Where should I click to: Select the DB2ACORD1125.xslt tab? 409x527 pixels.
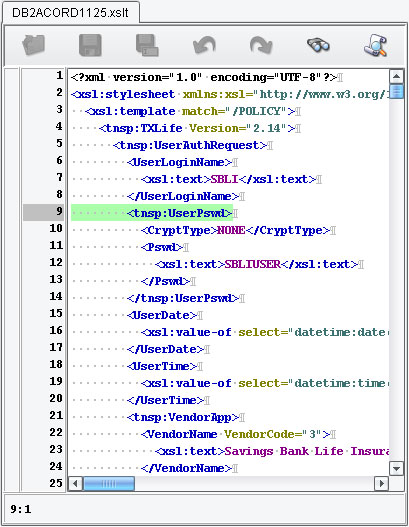coord(70,13)
